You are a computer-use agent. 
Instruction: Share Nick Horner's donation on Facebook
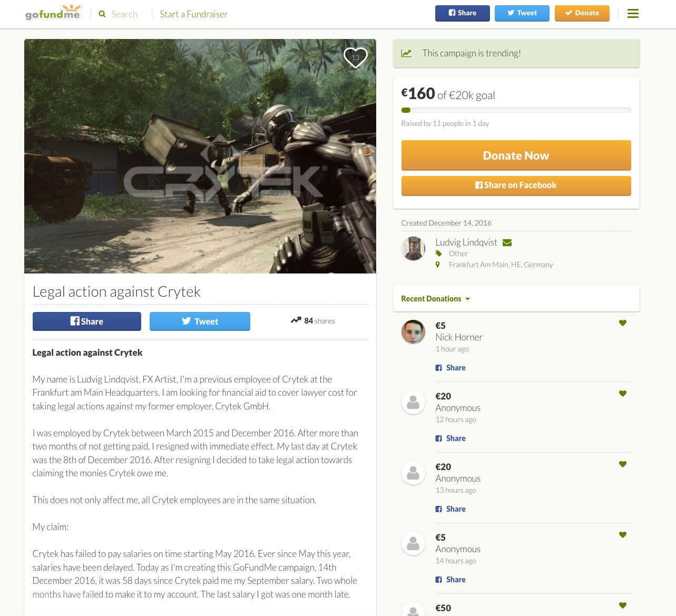click(450, 368)
